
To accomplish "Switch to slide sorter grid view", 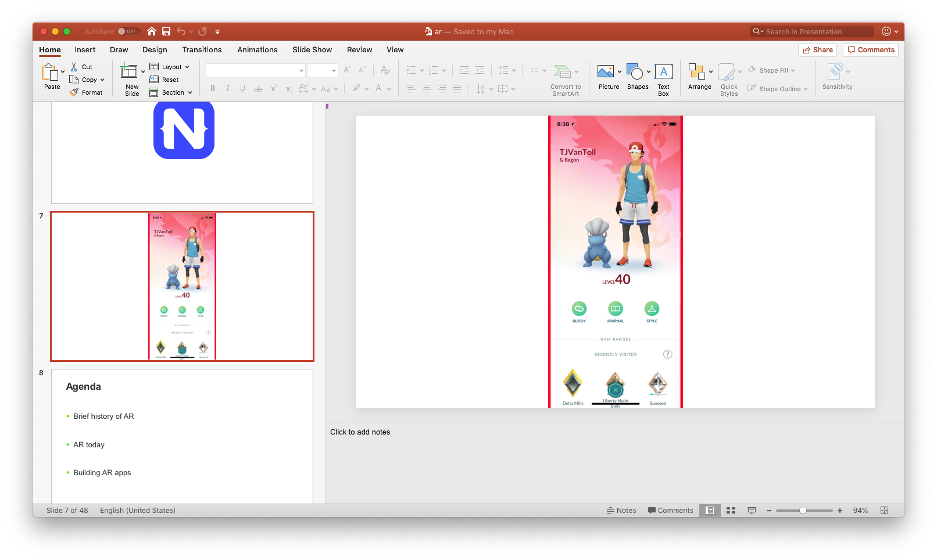I will click(731, 510).
